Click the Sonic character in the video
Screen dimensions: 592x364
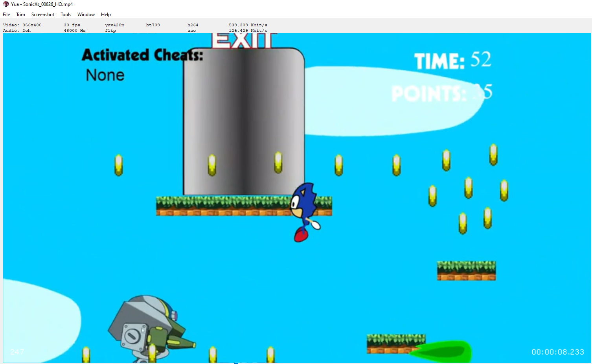(x=304, y=211)
